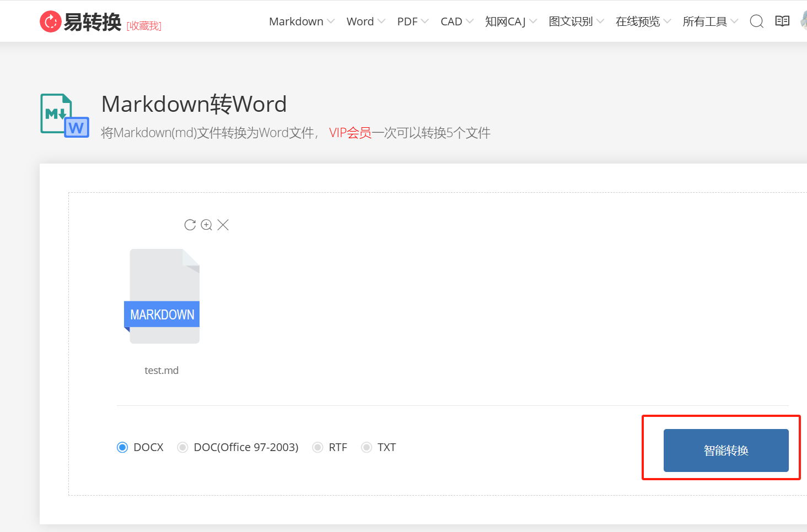The height and width of the screenshot is (532, 807).
Task: Select the MARKDOWN file thumbnail
Action: (162, 296)
